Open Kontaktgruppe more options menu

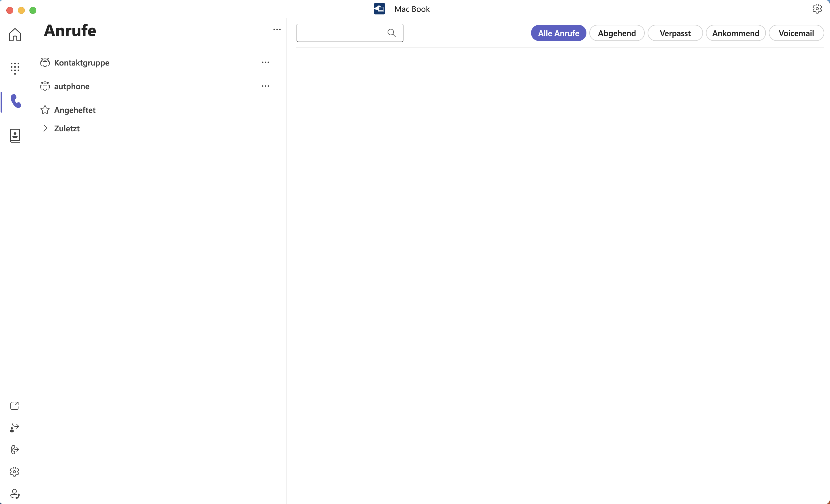266,63
